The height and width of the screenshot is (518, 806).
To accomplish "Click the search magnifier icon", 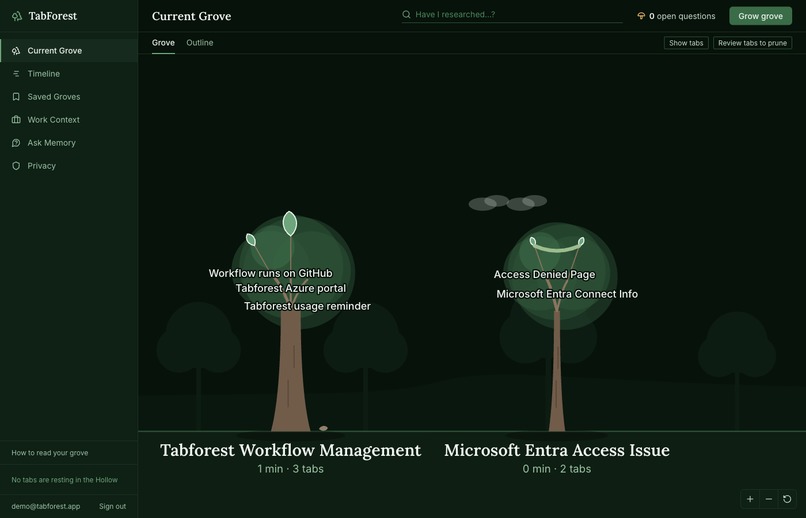I will click(407, 14).
